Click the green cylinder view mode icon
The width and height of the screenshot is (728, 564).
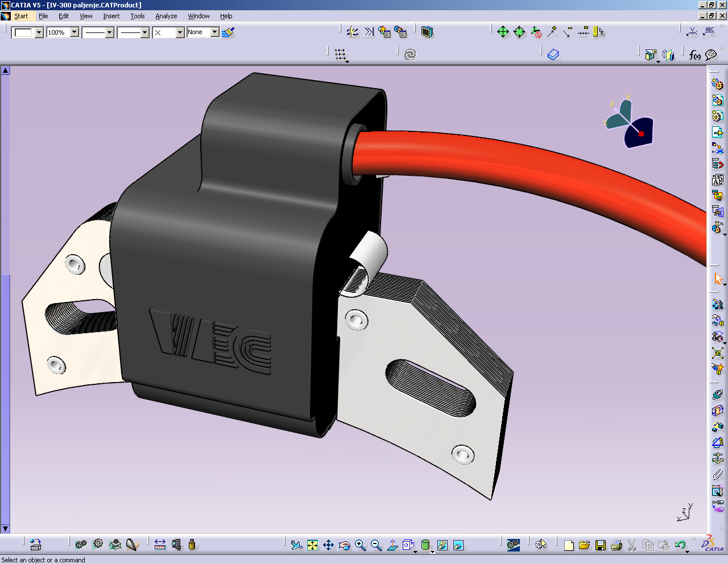click(x=425, y=545)
